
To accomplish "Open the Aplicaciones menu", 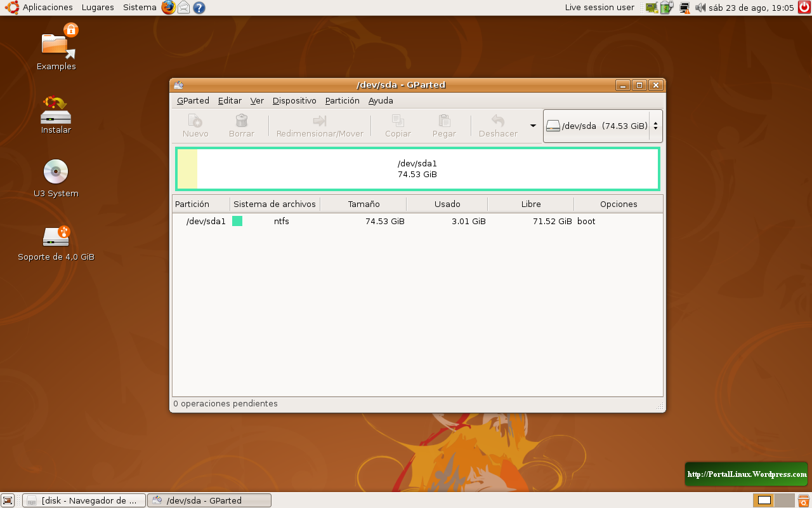I will point(48,8).
